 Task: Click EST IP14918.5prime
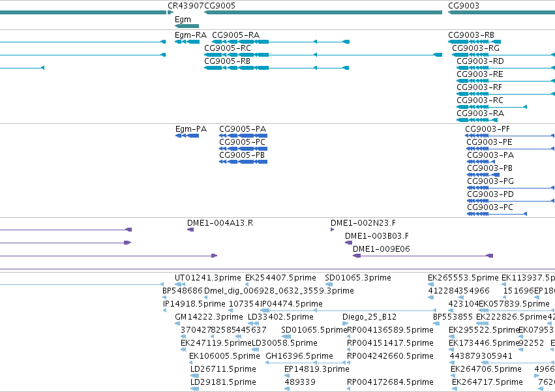click(x=164, y=310)
